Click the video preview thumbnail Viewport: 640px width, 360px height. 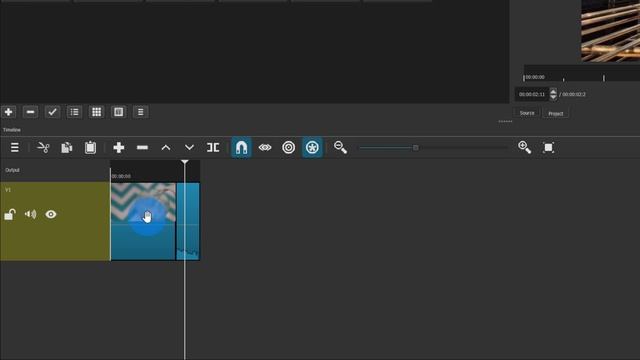coord(611,31)
